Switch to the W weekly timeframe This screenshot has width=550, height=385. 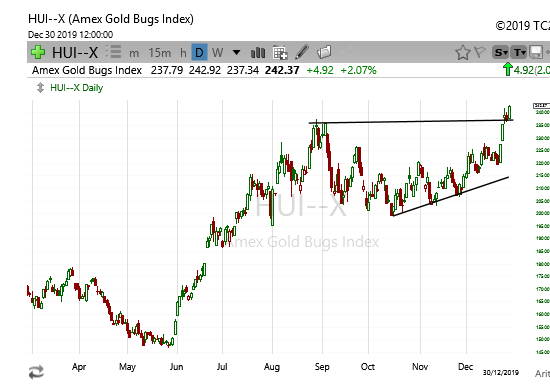tap(217, 53)
